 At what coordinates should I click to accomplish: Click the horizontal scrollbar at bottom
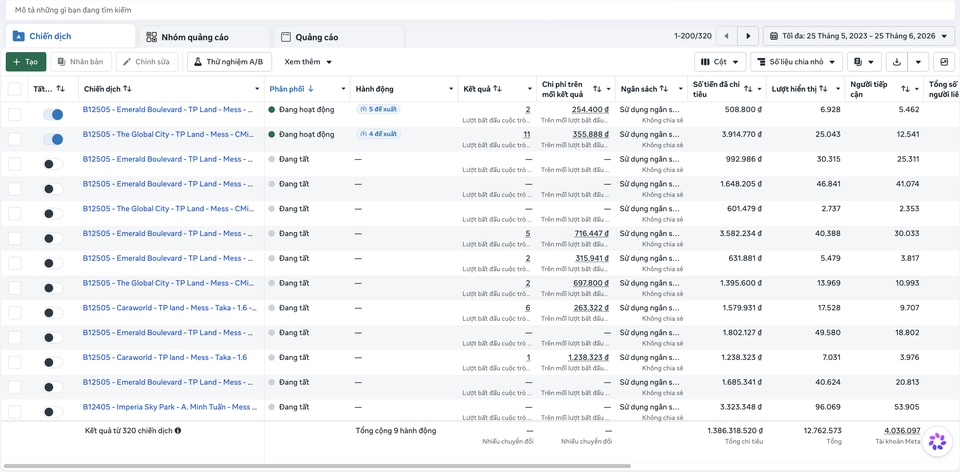click(317, 466)
